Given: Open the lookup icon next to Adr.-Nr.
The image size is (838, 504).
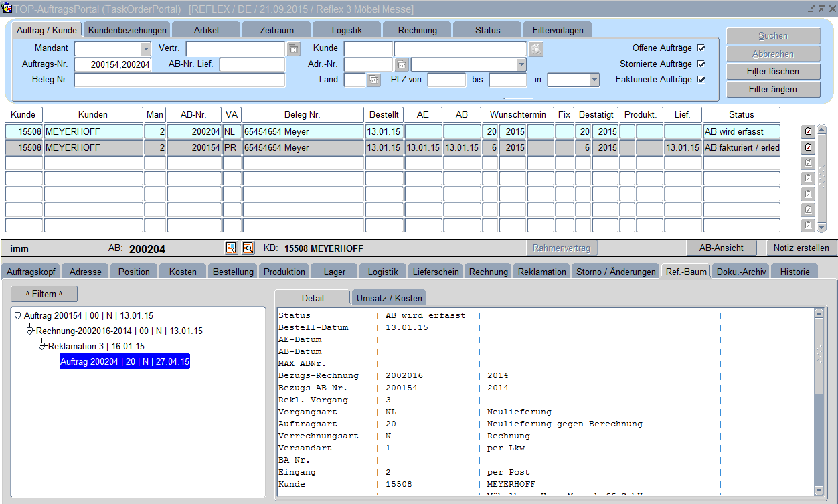Looking at the screenshot, I should tap(401, 64).
